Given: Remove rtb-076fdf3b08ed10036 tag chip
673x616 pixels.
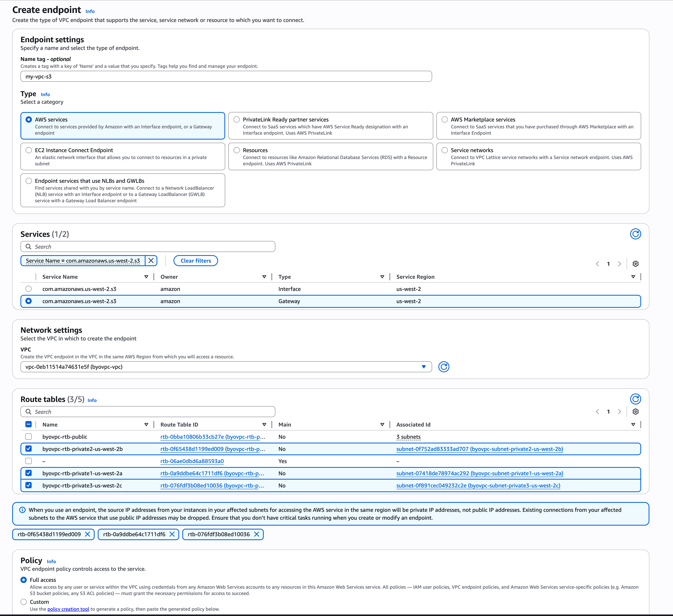Looking at the screenshot, I should pyautogui.click(x=256, y=534).
